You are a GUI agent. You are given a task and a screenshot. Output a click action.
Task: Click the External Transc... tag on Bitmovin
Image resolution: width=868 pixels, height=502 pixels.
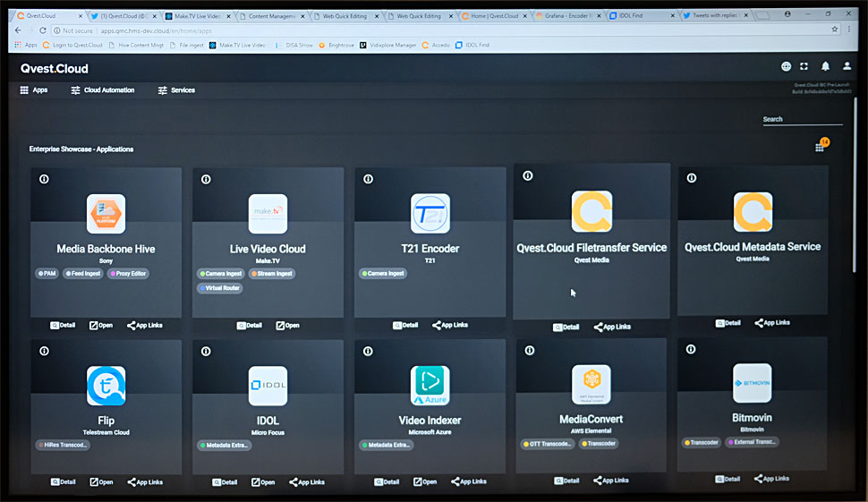751,442
